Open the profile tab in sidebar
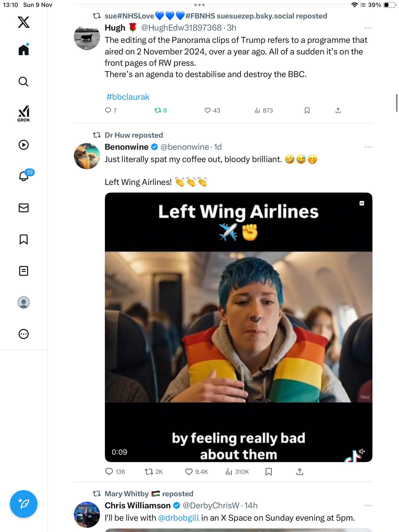The height and width of the screenshot is (532, 399). (x=24, y=302)
